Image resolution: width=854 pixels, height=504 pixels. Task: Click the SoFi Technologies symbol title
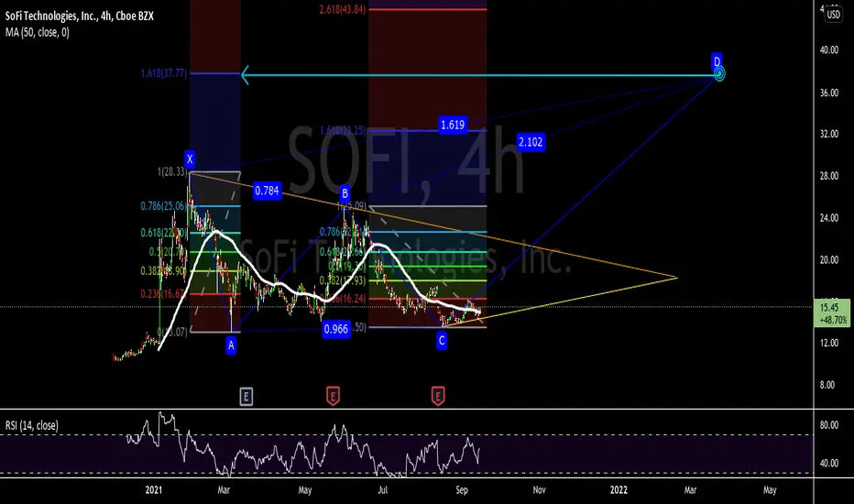(79, 16)
